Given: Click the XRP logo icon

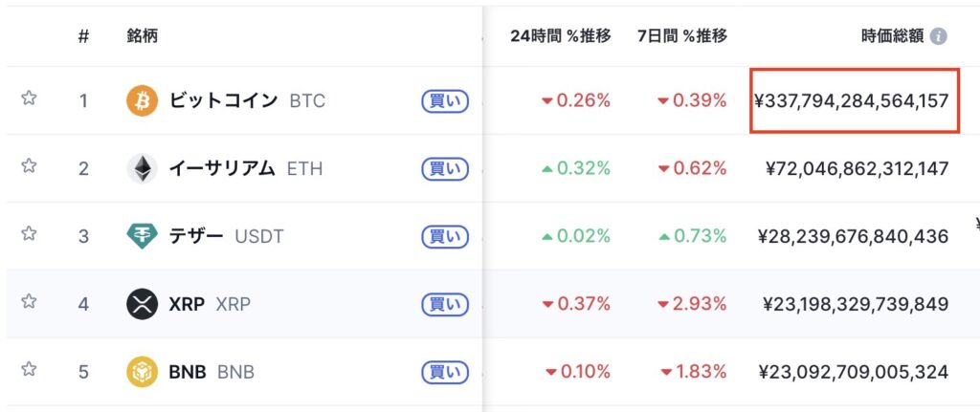Looking at the screenshot, I should coord(142,304).
